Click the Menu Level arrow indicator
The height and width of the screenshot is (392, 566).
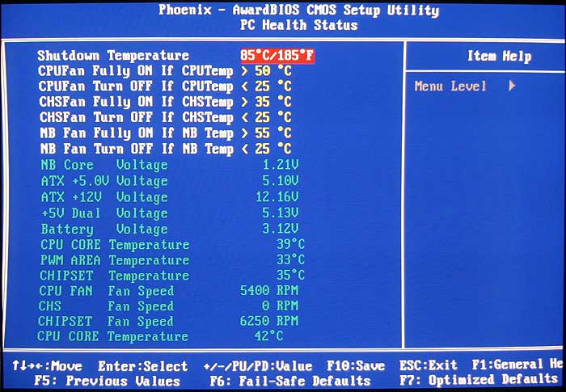click(512, 86)
